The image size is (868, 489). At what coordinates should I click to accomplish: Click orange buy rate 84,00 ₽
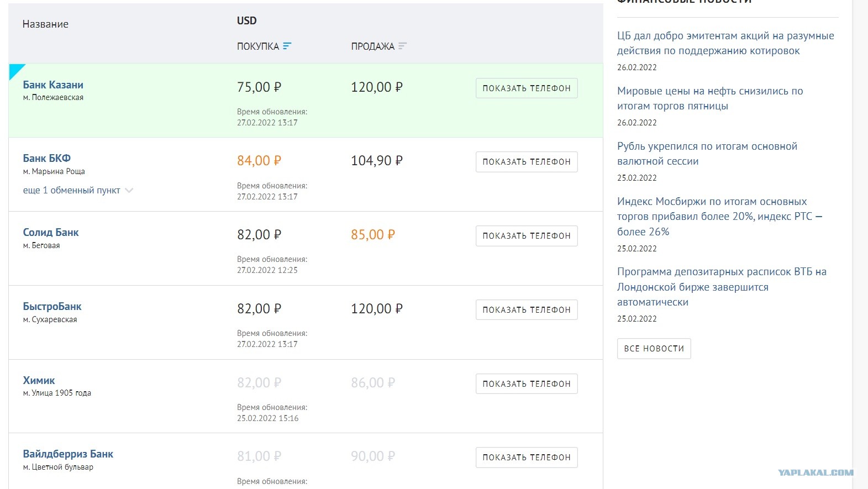259,161
